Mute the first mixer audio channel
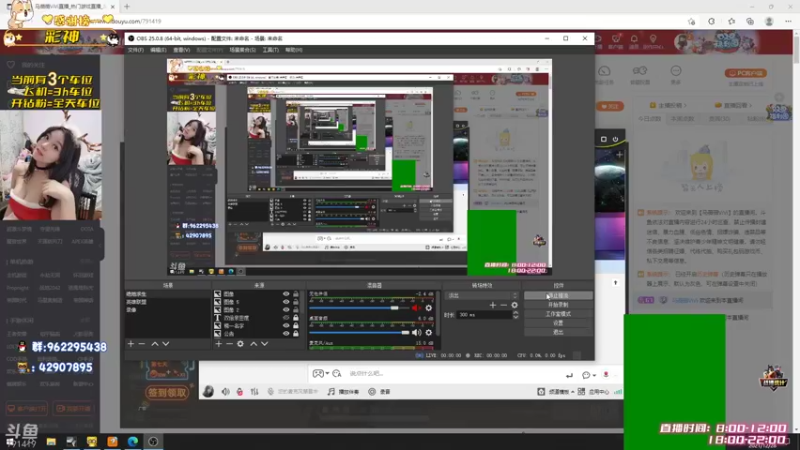Image resolution: width=800 pixels, height=450 pixels. (416, 308)
